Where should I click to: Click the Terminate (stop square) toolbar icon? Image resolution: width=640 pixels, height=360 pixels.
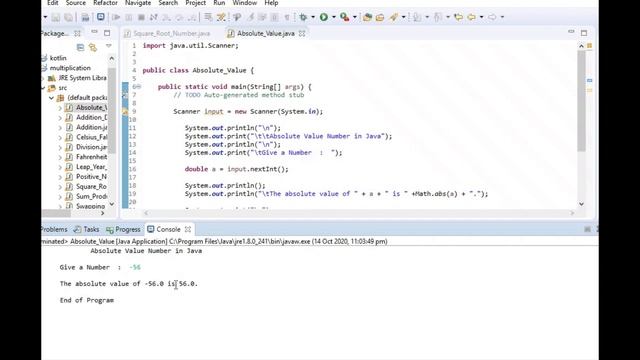tap(141, 17)
